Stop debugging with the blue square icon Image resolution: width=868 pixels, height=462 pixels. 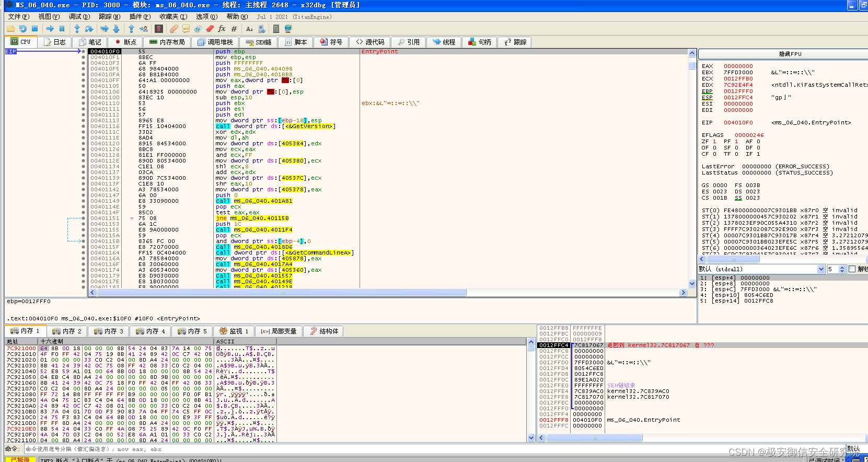(34, 29)
